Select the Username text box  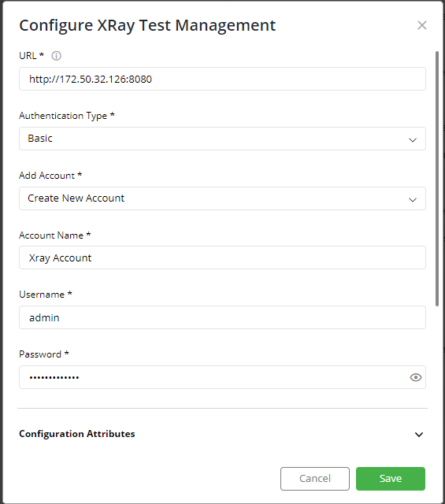(222, 317)
